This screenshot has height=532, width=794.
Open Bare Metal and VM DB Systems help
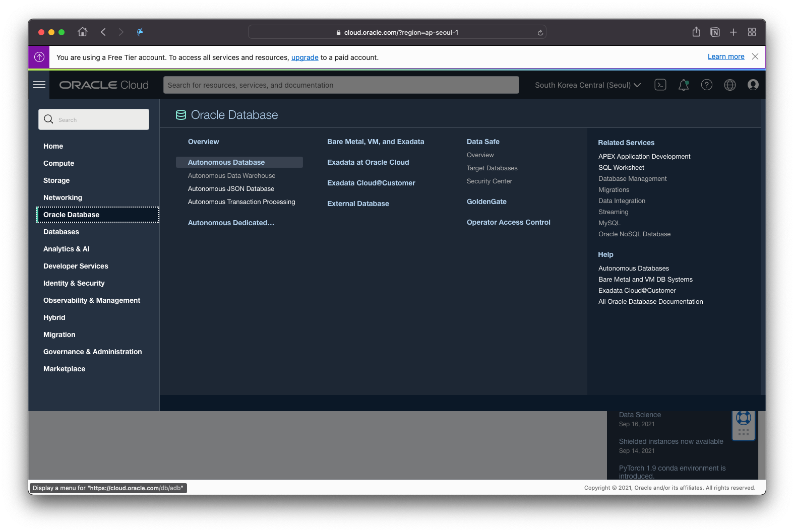tap(646, 280)
